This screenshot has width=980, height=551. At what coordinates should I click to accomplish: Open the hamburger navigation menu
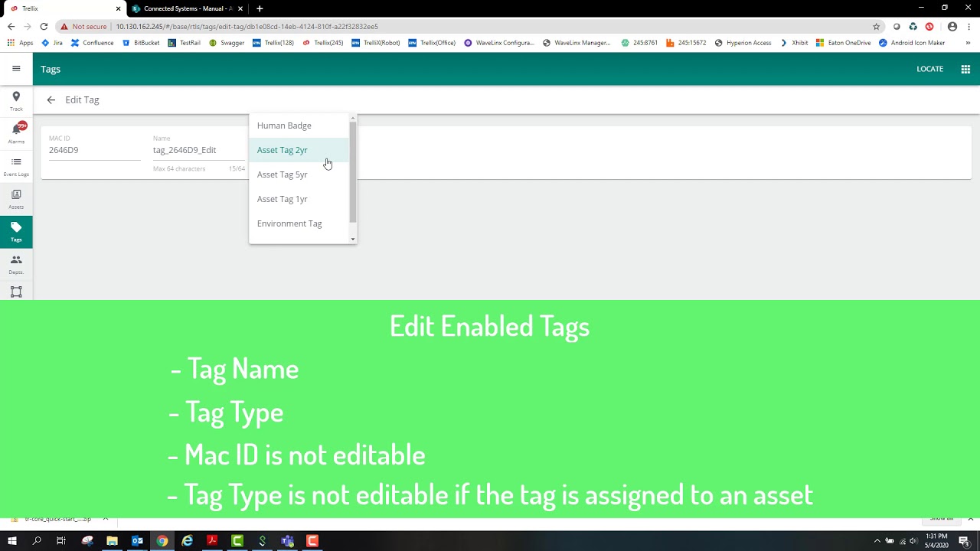click(x=16, y=69)
